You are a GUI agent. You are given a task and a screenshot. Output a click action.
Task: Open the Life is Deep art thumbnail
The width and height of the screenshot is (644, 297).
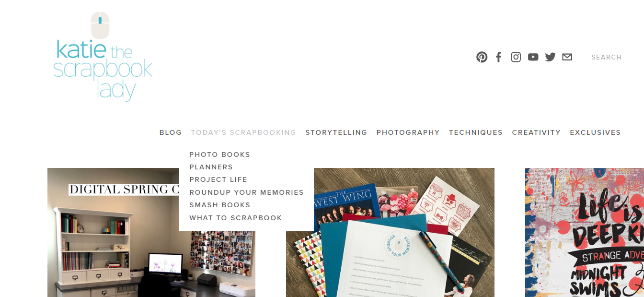click(x=585, y=232)
